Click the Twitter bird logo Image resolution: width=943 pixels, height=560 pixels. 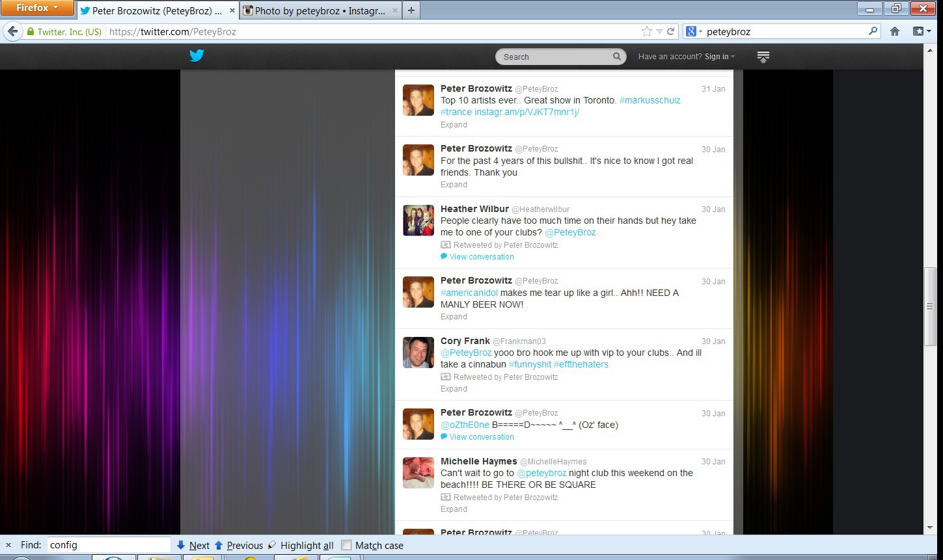[x=197, y=56]
